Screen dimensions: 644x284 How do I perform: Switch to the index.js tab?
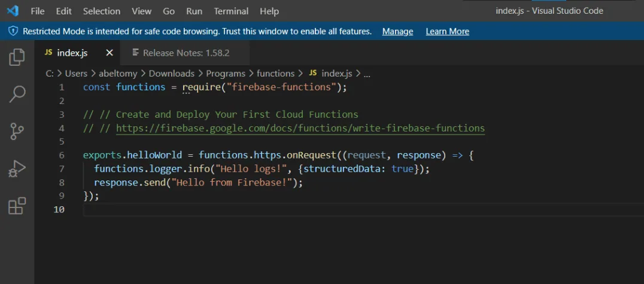click(x=77, y=53)
